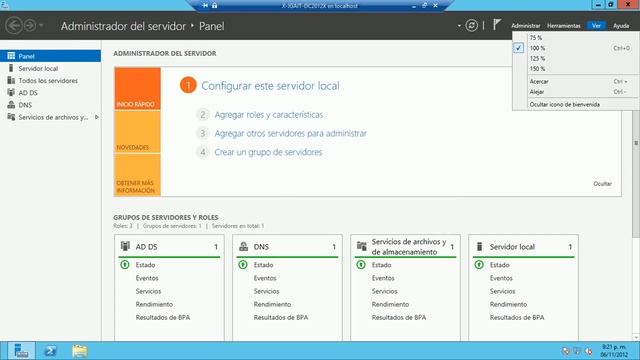Open dropdown arrow beside refresh icon

459,26
